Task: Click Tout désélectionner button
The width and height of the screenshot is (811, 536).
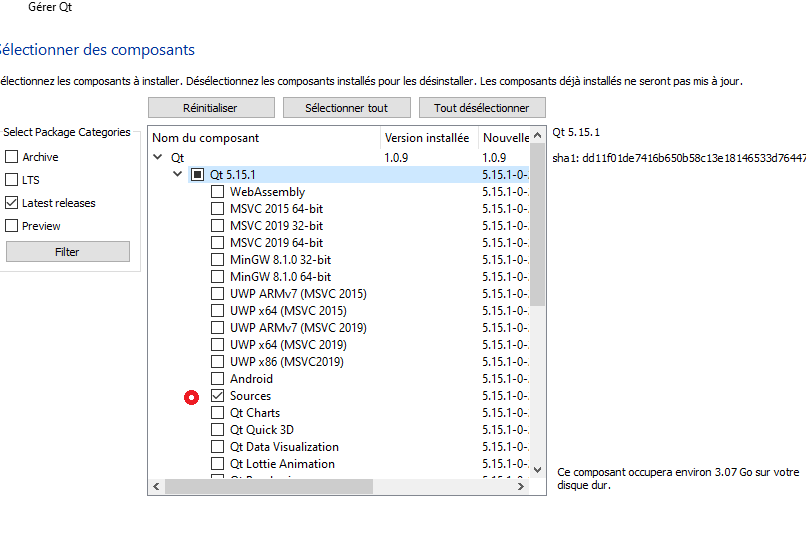Action: (482, 108)
